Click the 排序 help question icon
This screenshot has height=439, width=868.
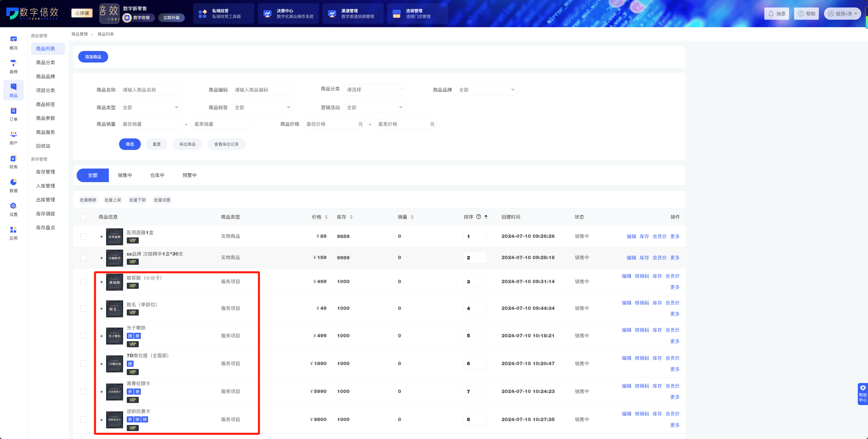(478, 217)
